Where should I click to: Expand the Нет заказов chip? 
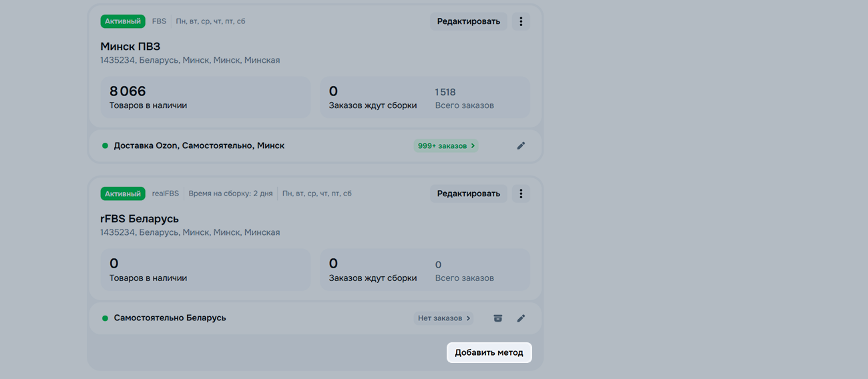pyautogui.click(x=444, y=318)
